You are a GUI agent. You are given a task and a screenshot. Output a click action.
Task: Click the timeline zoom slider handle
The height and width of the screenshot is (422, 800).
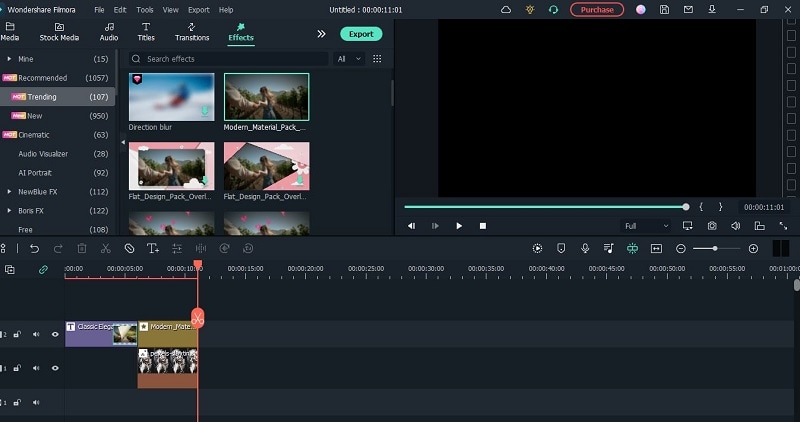[715, 249]
